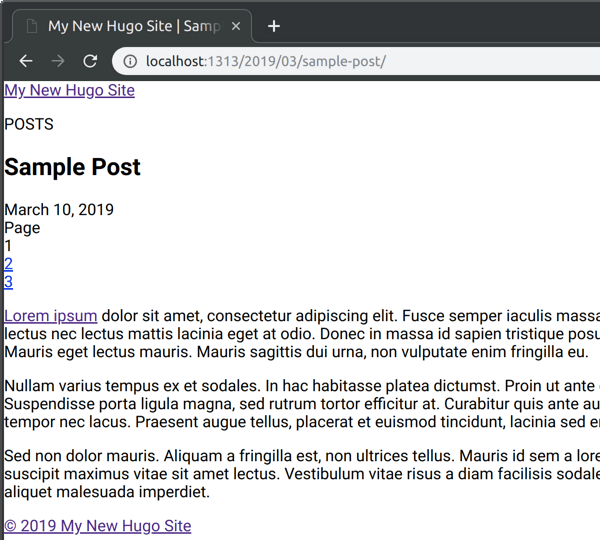The image size is (600, 540).
Task: Open site info icon in address bar
Action: [x=130, y=61]
